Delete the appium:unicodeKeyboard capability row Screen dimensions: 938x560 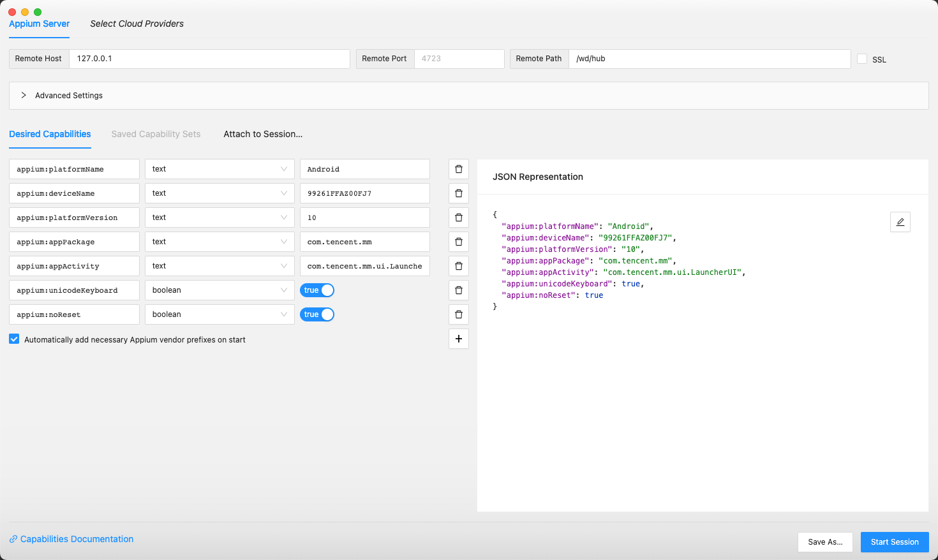(x=458, y=290)
